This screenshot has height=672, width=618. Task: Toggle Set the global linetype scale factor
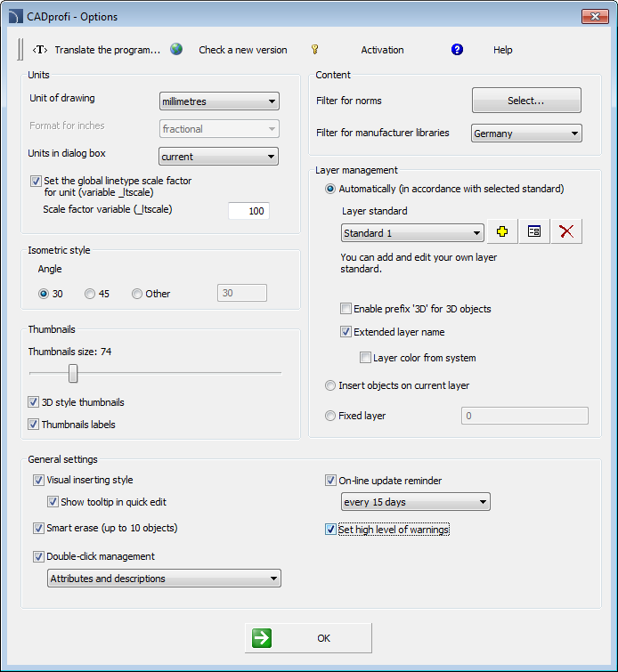point(36,181)
